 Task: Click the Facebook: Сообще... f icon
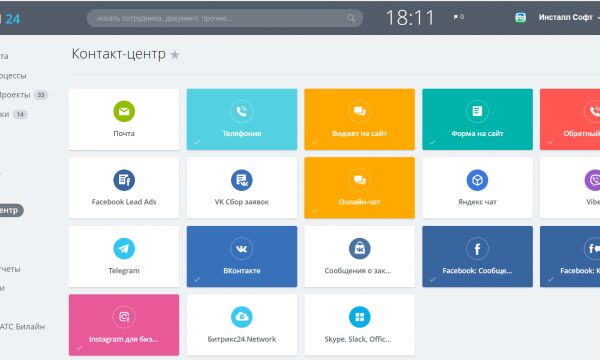click(477, 248)
